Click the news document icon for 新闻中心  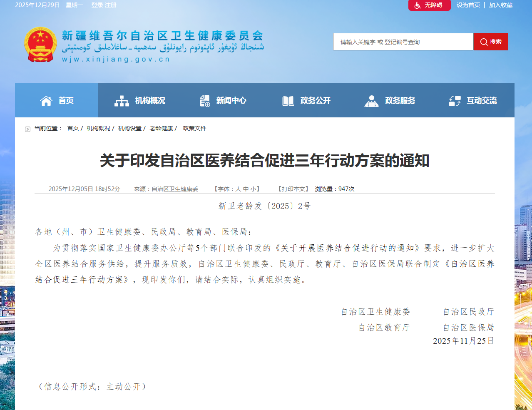(x=205, y=101)
